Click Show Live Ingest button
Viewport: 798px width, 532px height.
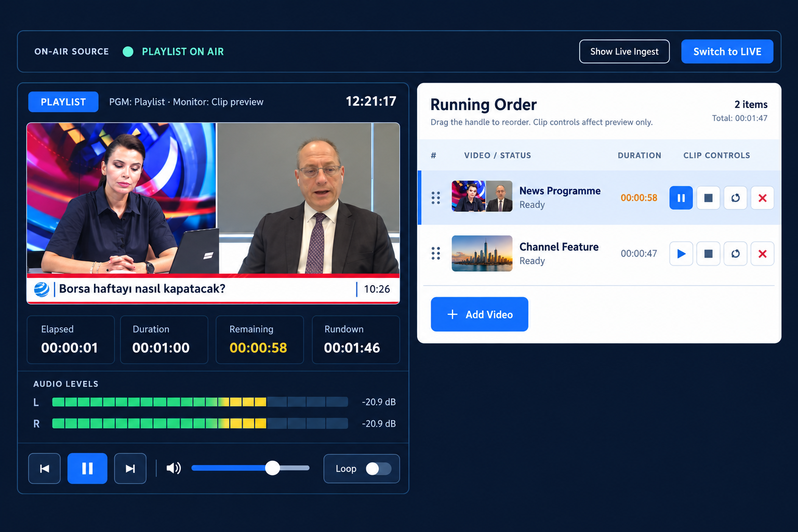pyautogui.click(x=624, y=51)
